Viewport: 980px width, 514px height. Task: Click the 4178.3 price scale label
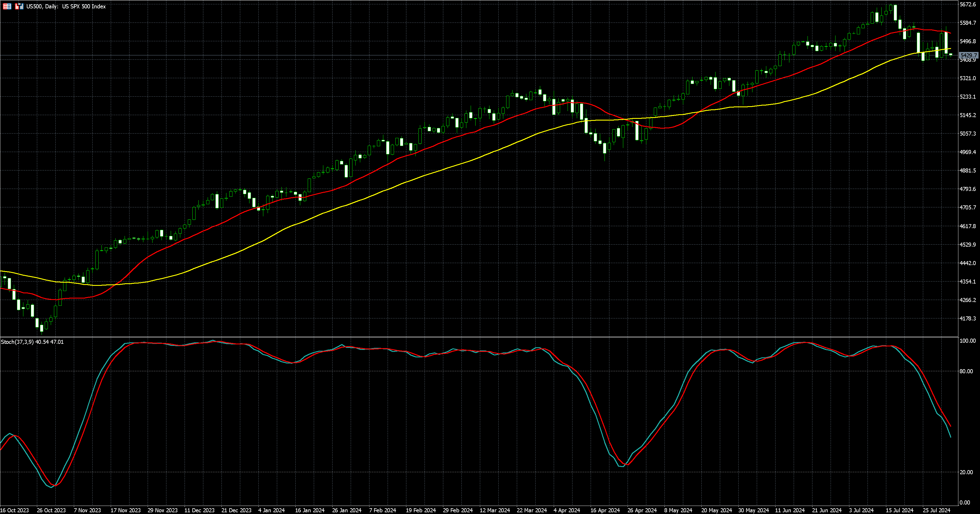coord(967,318)
